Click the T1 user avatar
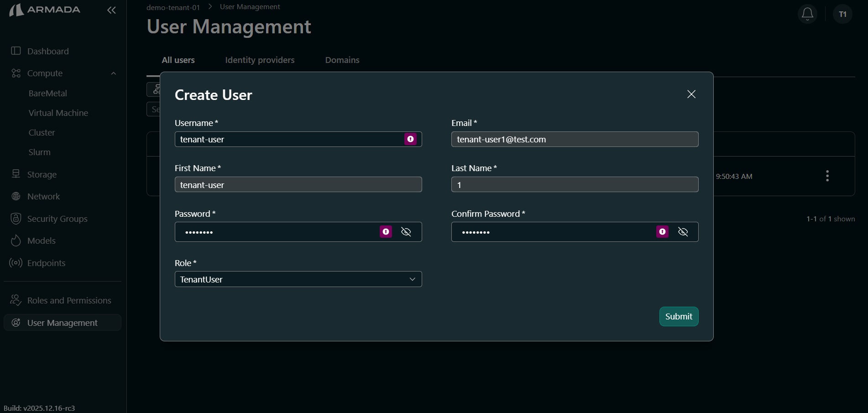 tap(842, 14)
